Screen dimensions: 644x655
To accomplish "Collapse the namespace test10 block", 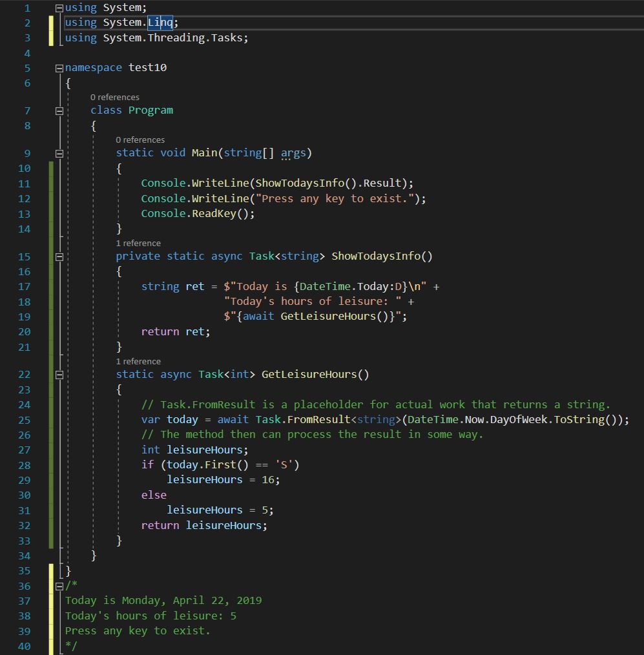I will (x=59, y=68).
